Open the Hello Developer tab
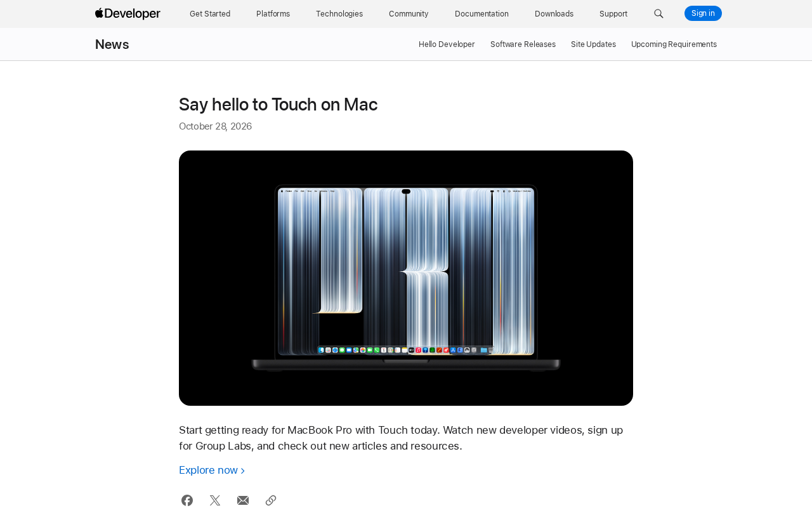Image resolution: width=812 pixels, height=508 pixels. [447, 44]
